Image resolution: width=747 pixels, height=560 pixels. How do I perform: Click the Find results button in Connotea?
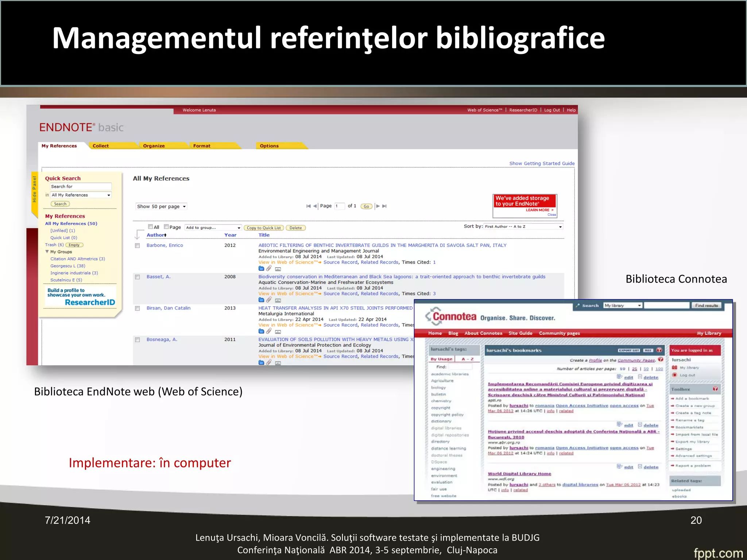click(707, 306)
